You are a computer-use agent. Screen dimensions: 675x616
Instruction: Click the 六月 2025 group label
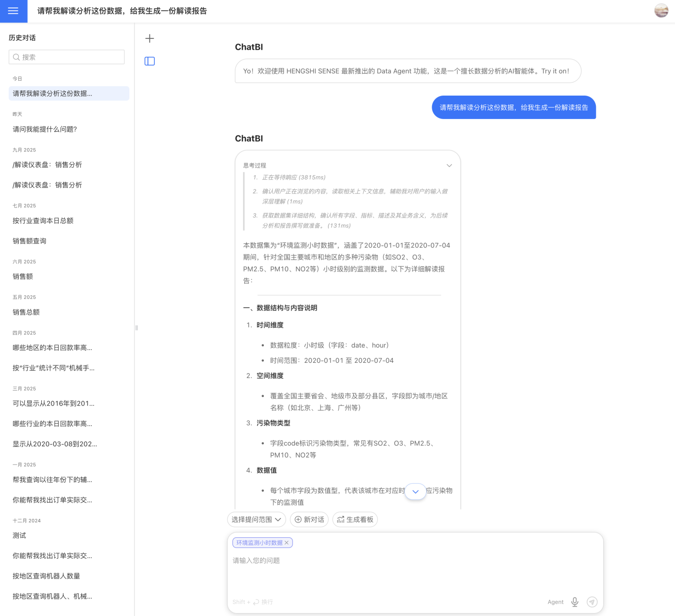coord(24,262)
